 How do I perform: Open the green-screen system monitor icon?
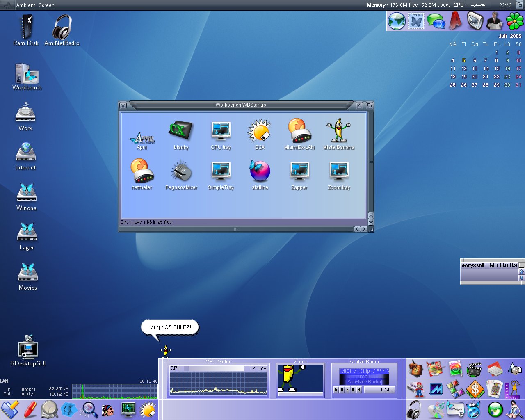128,409
